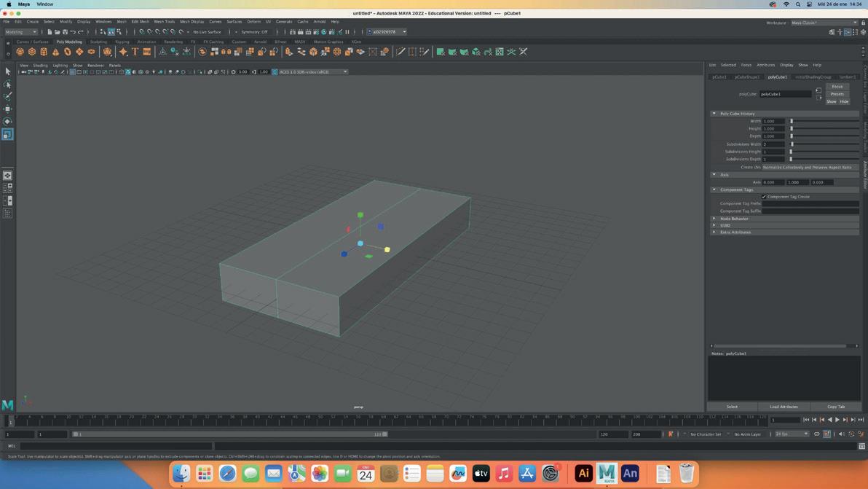The width and height of the screenshot is (868, 489).
Task: Open the viewport Shading menu
Action: (x=40, y=66)
